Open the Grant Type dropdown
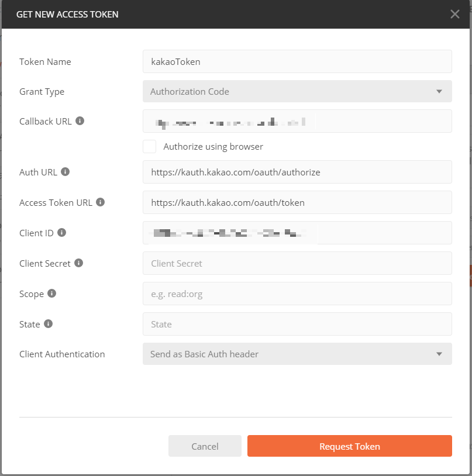Image resolution: width=472 pixels, height=476 pixels. [x=297, y=91]
